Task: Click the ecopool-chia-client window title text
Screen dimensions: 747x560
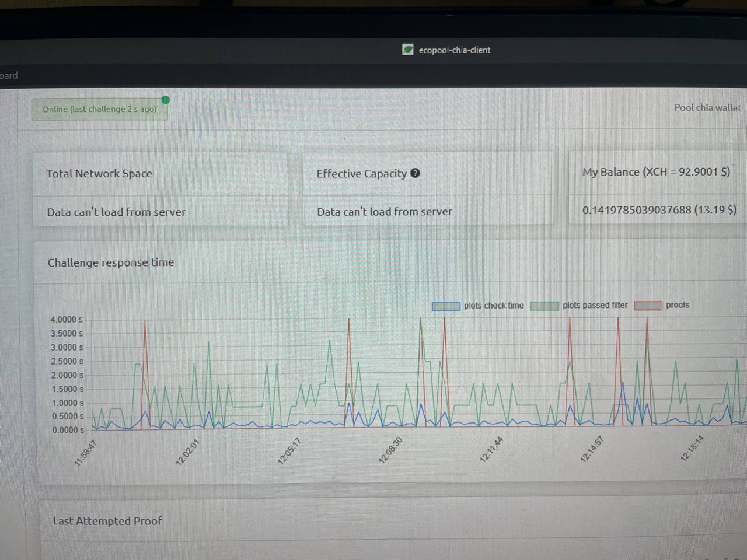Action: point(455,50)
